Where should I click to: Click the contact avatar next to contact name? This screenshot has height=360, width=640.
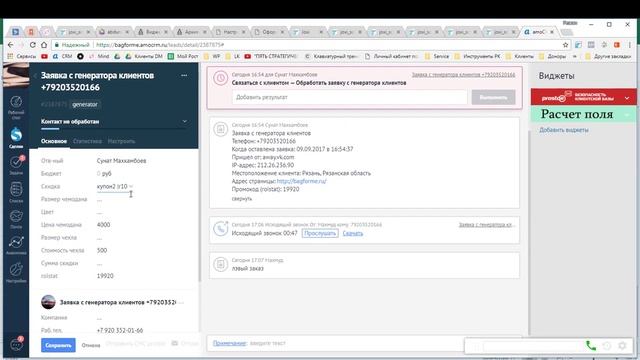point(48,302)
